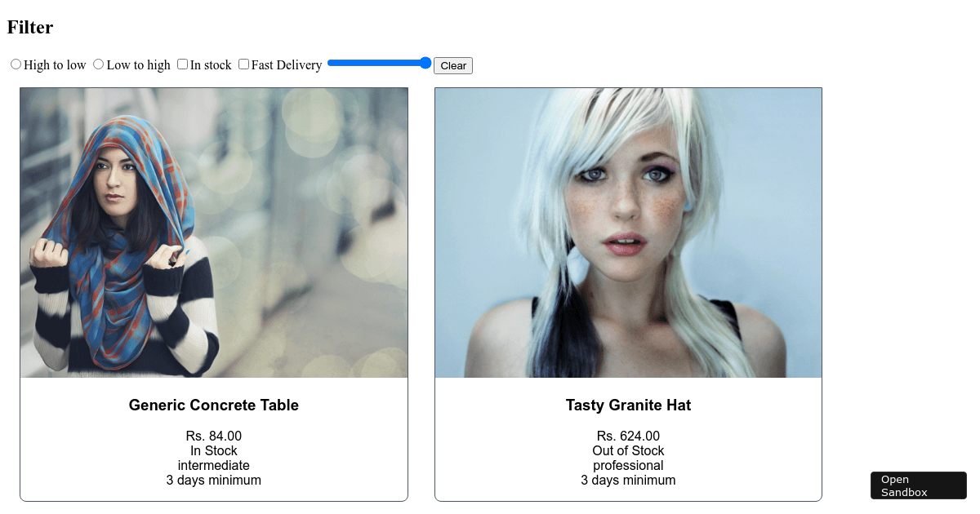This screenshot has height=514, width=980.
Task: Select the Low to high radio button
Action: tap(98, 64)
